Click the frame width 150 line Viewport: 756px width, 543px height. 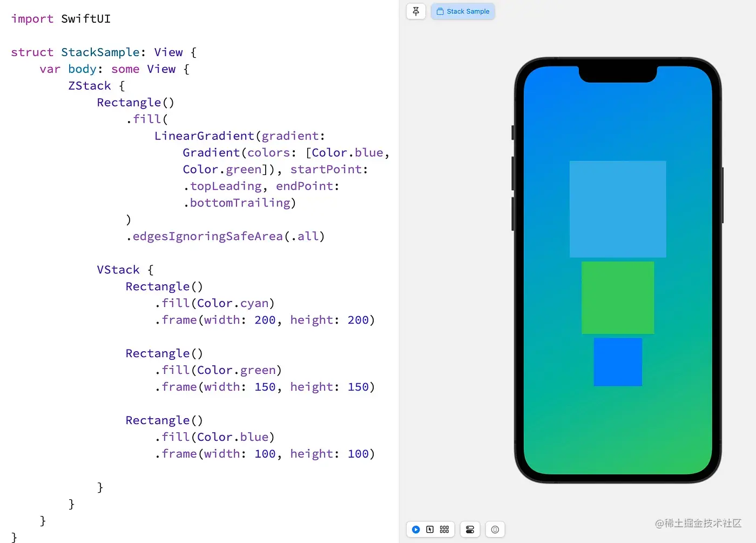(265, 387)
